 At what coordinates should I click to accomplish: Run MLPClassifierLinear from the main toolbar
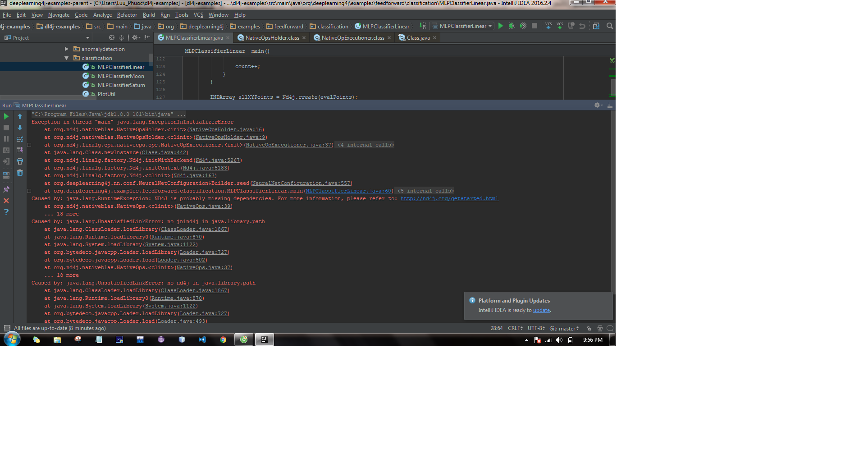pyautogui.click(x=500, y=26)
